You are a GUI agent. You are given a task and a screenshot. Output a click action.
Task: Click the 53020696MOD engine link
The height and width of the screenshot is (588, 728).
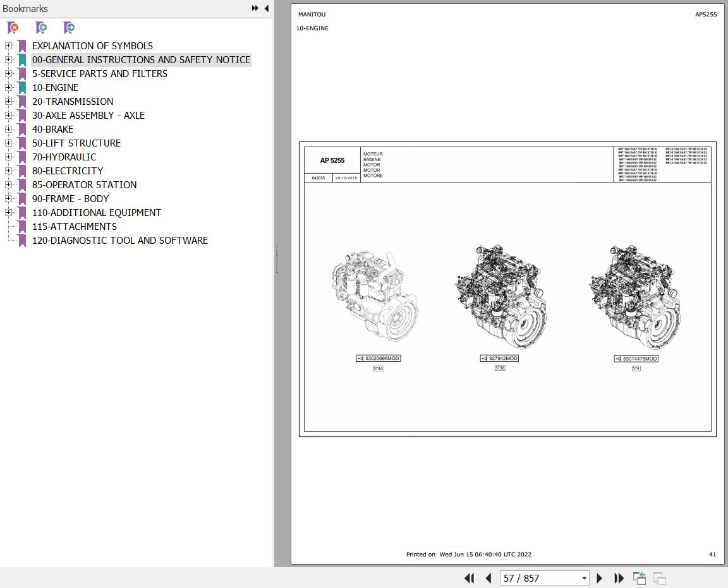(378, 358)
